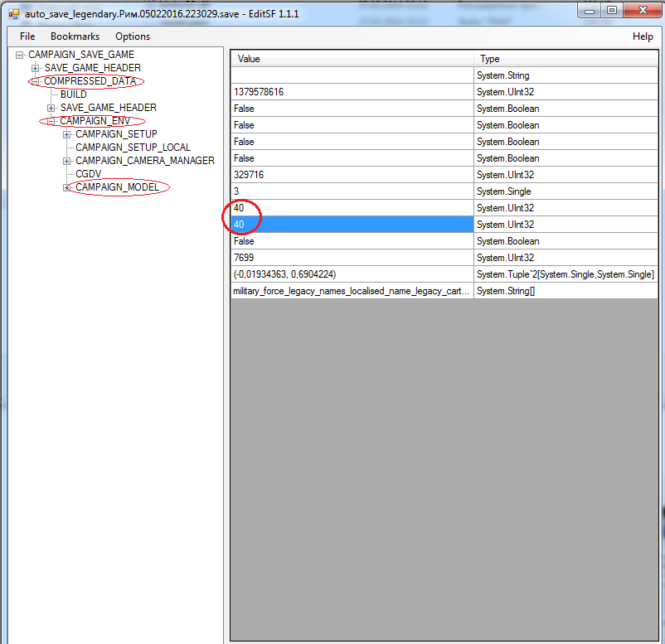Select the BUILD tree item
Screen dimensions: 665x644
(x=73, y=94)
